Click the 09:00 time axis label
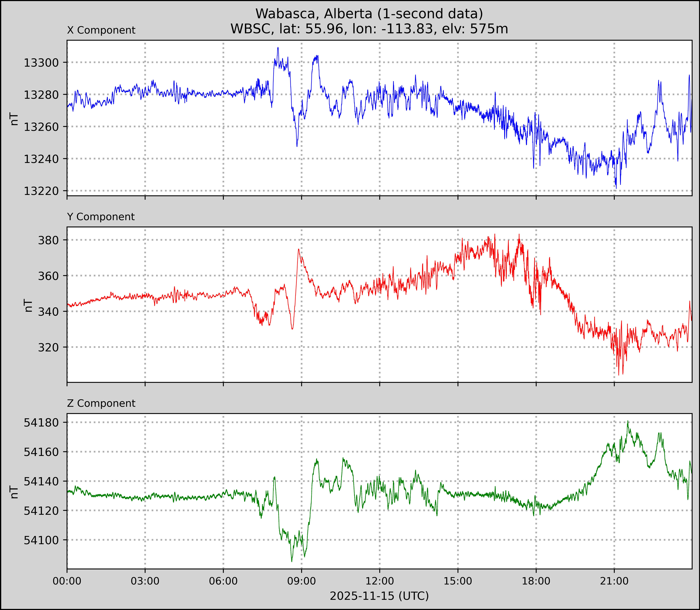This screenshot has height=610, width=700. [x=301, y=581]
